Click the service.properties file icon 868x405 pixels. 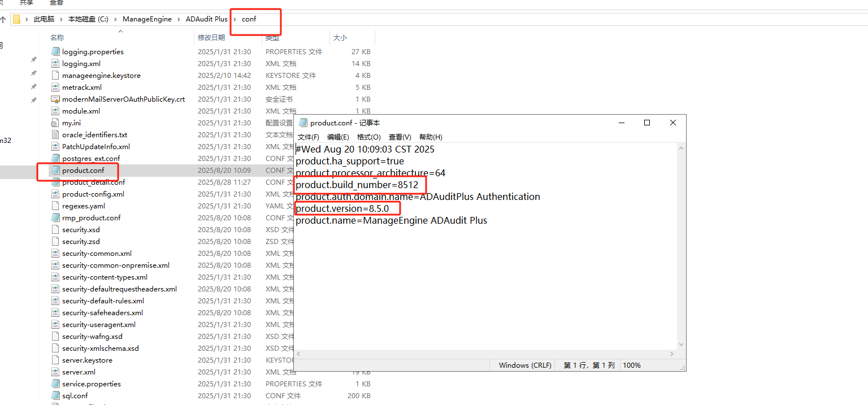[x=55, y=384]
